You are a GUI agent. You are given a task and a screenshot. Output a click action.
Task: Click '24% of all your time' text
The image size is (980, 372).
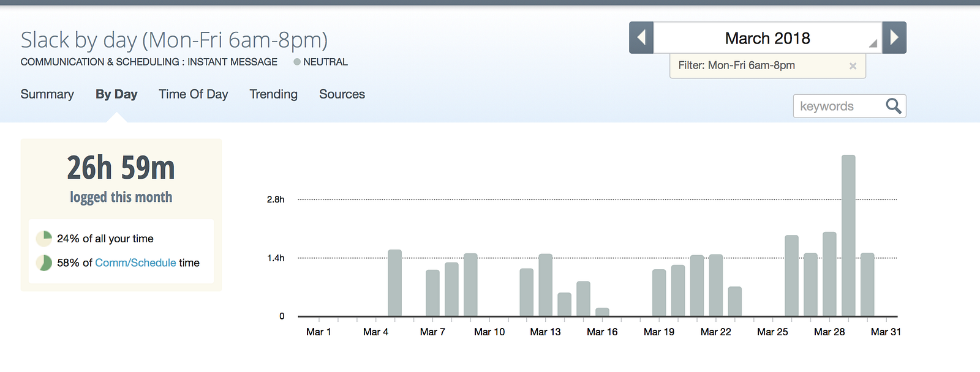(105, 239)
